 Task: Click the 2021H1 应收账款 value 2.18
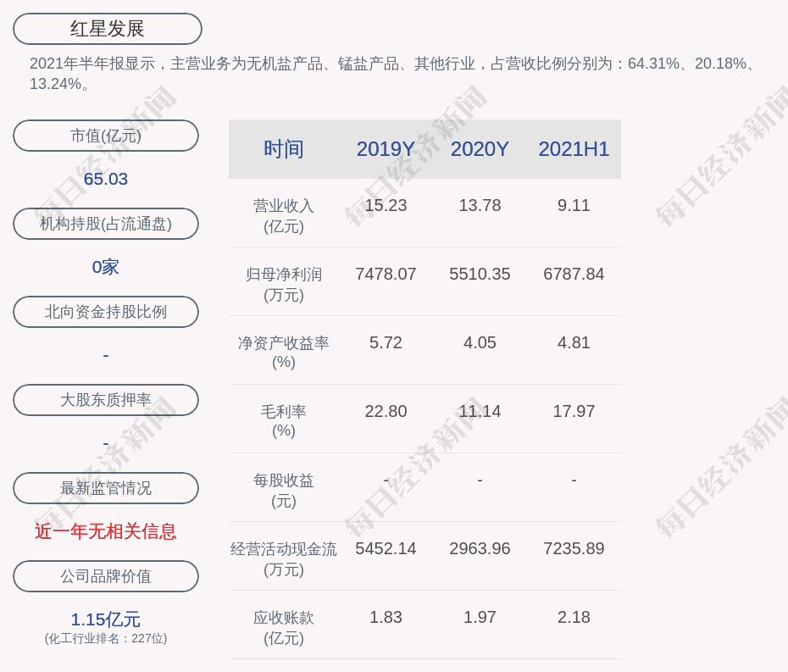574,618
